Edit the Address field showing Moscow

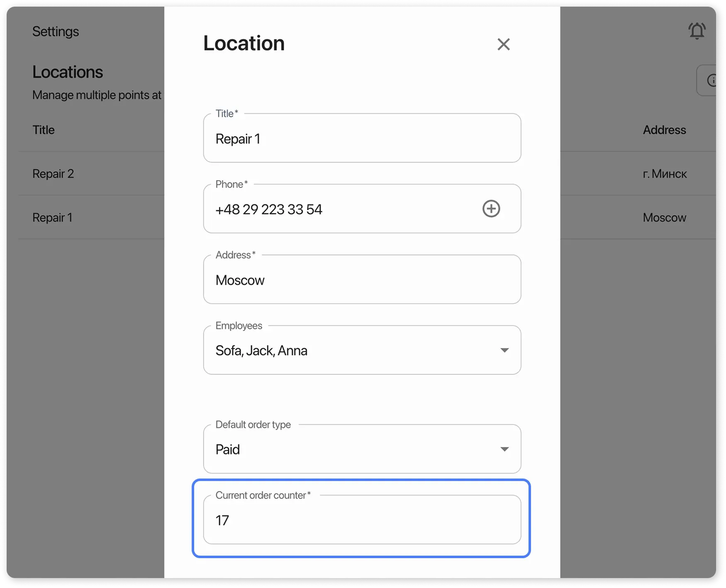coord(362,280)
